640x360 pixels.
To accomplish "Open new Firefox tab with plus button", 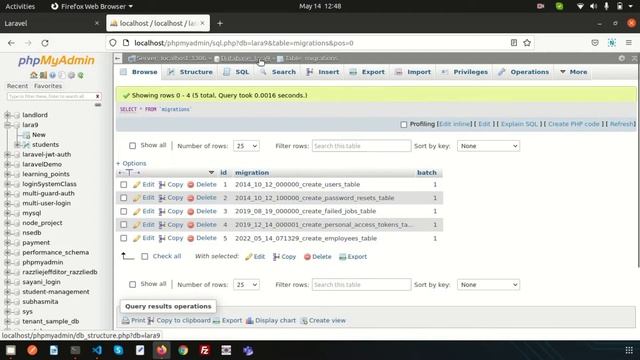I will click(x=220, y=23).
